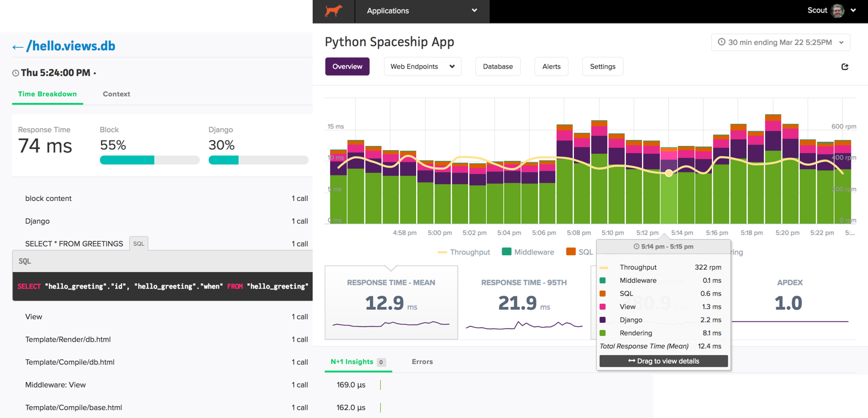Click the 74 ms Response Time value

(45, 146)
